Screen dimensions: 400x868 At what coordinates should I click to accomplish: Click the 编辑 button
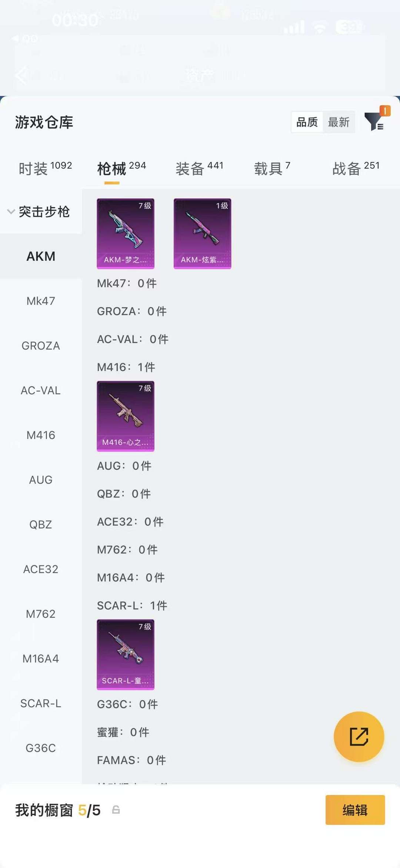(355, 810)
